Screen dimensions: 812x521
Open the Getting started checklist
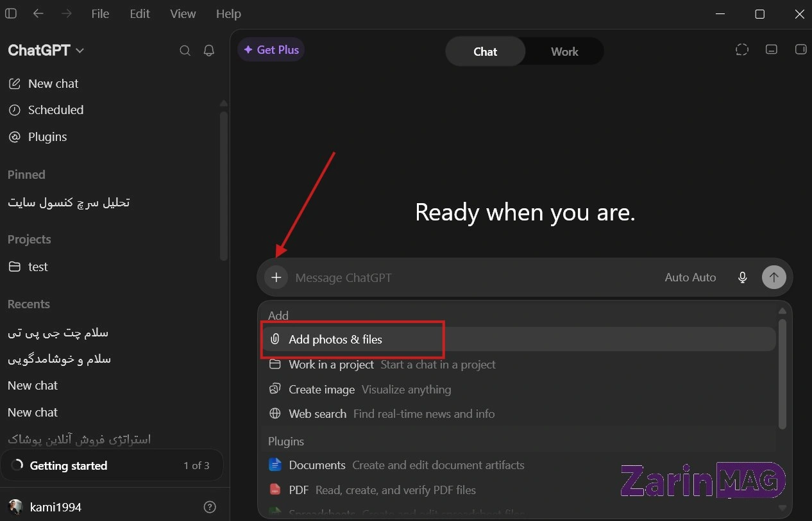(112, 465)
